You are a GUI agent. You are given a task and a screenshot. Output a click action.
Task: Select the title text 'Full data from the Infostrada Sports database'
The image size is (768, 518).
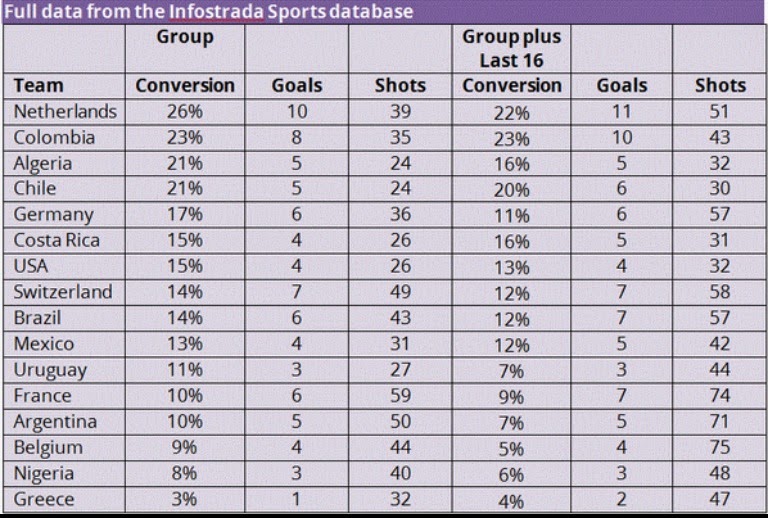click(209, 12)
